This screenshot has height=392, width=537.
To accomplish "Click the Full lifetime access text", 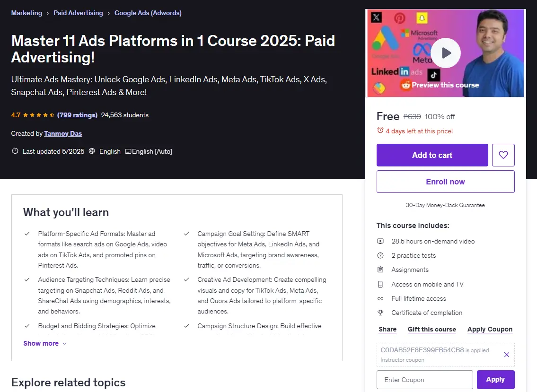I will (x=419, y=298).
